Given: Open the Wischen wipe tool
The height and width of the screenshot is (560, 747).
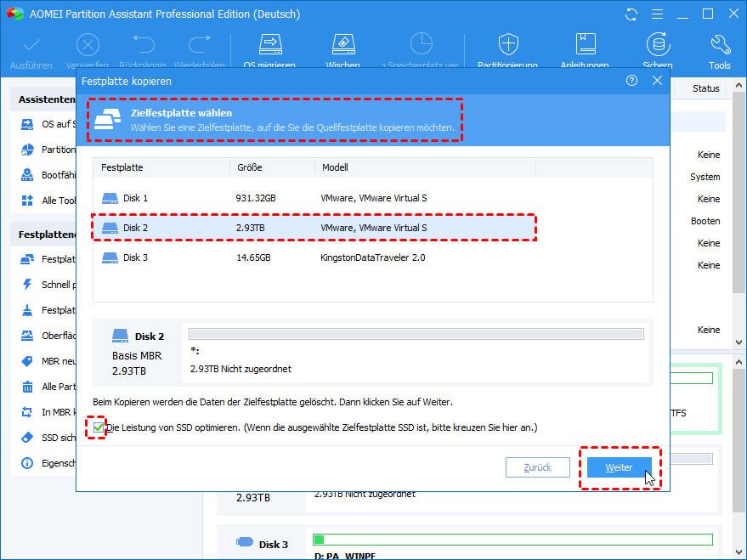Looking at the screenshot, I should (x=343, y=45).
